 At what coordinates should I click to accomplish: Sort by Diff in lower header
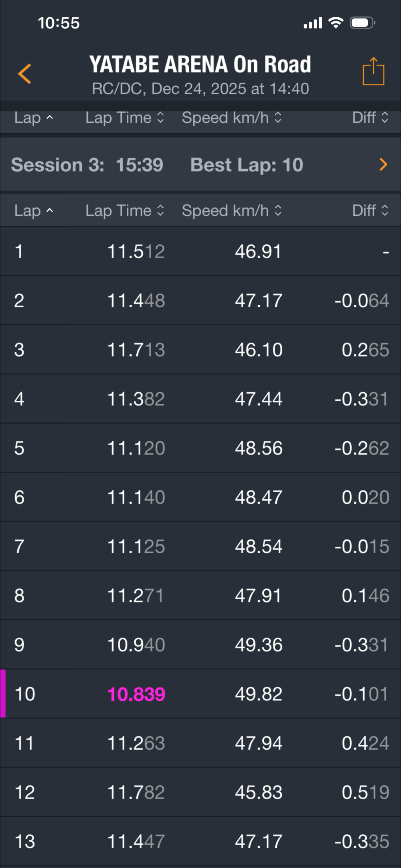coord(370,211)
